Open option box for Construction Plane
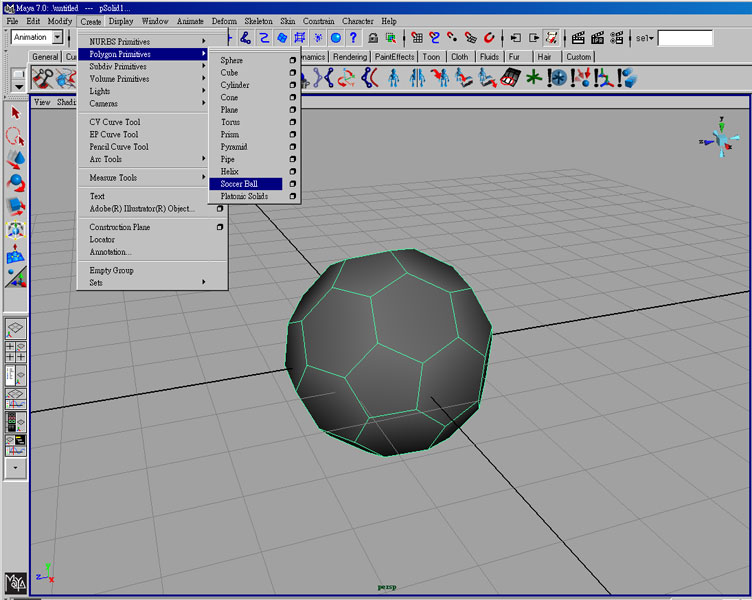The width and height of the screenshot is (752, 600). click(x=220, y=227)
